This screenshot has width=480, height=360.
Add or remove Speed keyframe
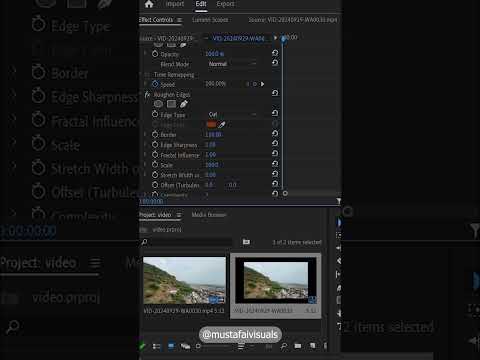[255, 84]
